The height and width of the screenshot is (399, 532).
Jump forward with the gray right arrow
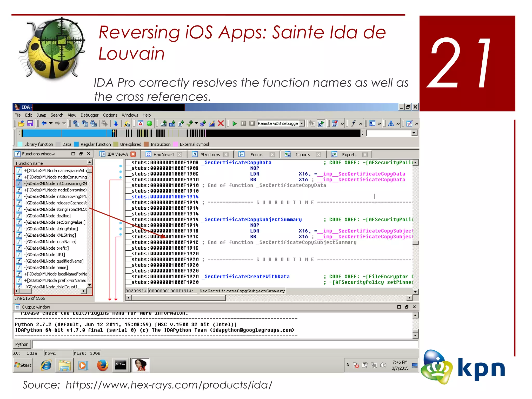(x=57, y=124)
